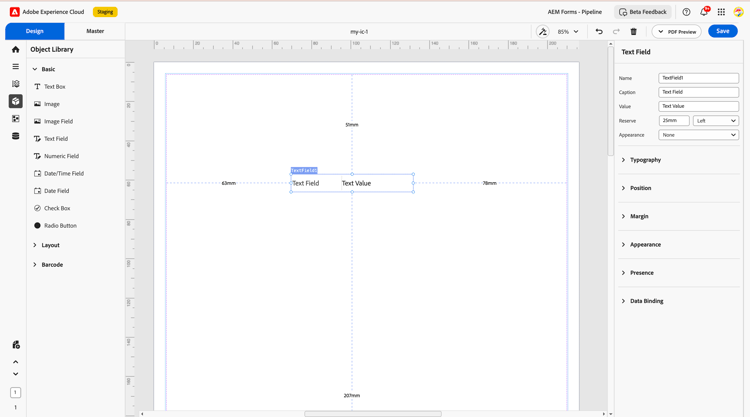
Task: Switch to the Design tab
Action: tap(34, 31)
